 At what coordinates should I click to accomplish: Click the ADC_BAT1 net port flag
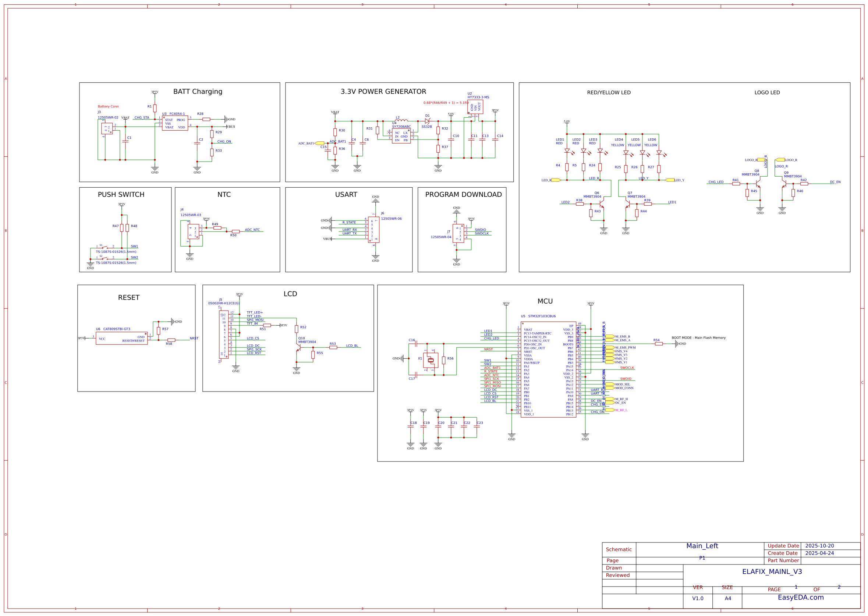tap(319, 144)
